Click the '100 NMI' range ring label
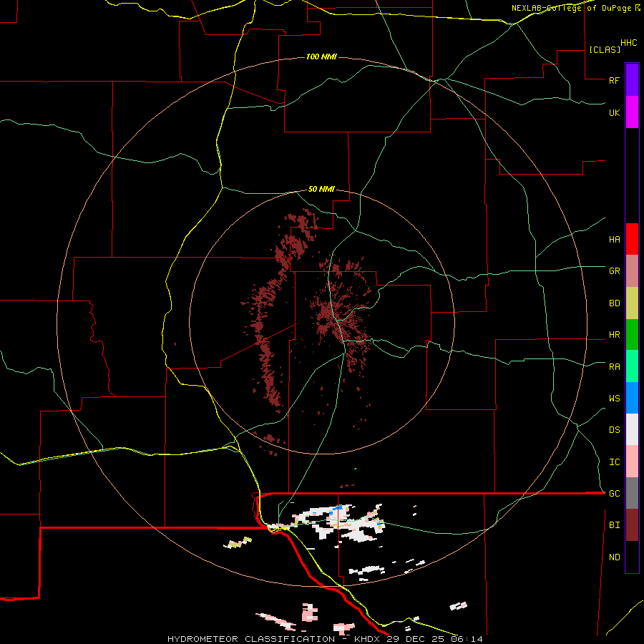This screenshot has height=644, width=644. (321, 57)
